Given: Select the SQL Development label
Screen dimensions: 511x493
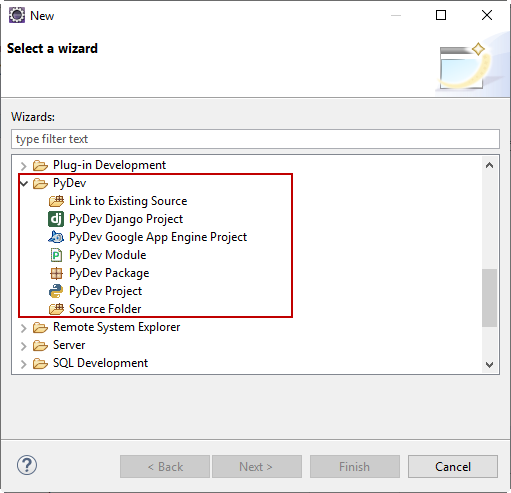Looking at the screenshot, I should click(x=100, y=363).
